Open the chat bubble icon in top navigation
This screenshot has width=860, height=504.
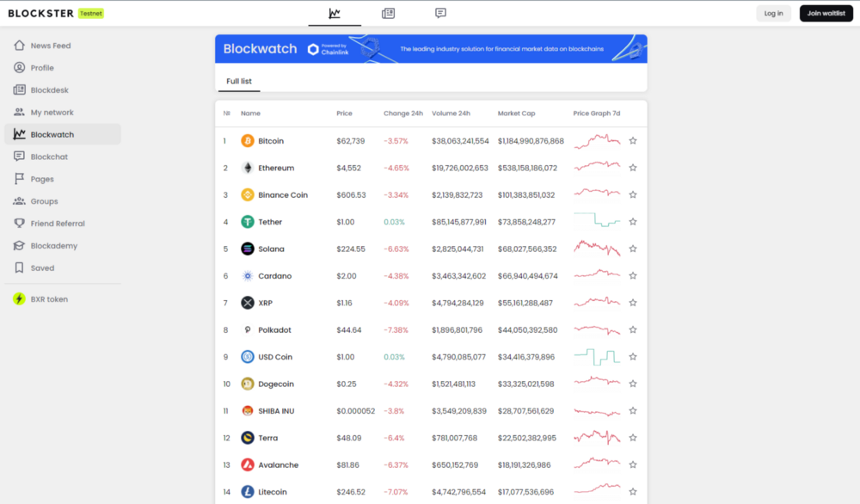point(440,13)
